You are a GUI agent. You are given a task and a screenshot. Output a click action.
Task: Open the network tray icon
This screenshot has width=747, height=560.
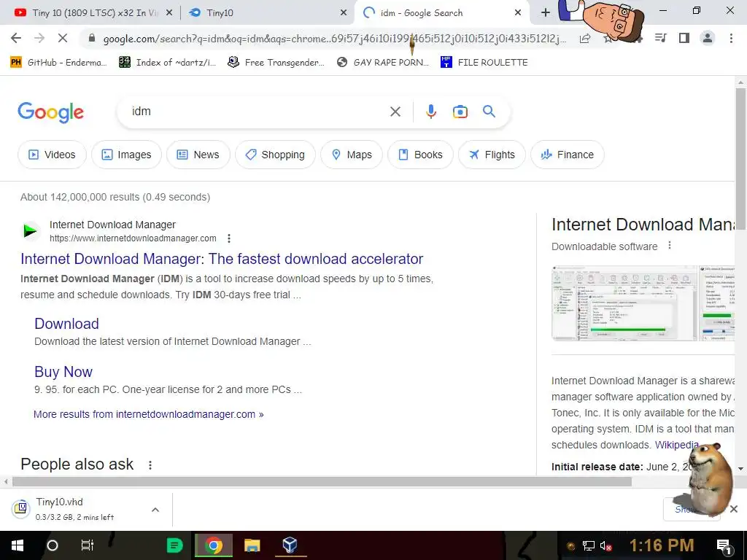pos(589,545)
